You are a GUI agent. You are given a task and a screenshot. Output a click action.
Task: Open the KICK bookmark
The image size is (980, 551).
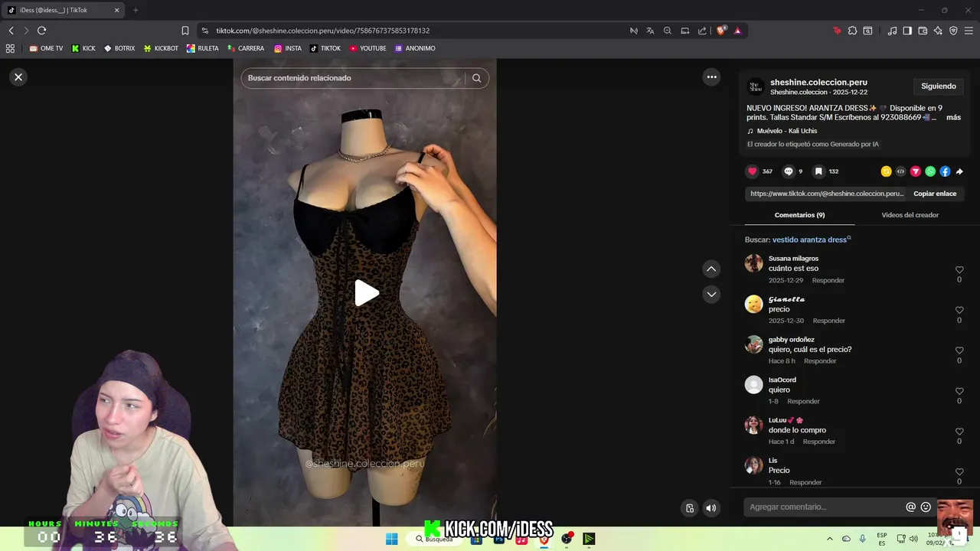tap(83, 48)
